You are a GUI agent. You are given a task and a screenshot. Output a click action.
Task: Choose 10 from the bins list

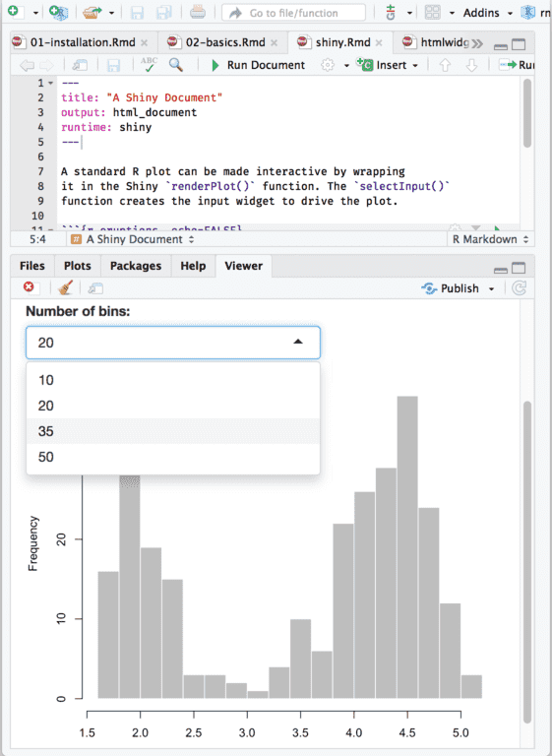pos(173,380)
